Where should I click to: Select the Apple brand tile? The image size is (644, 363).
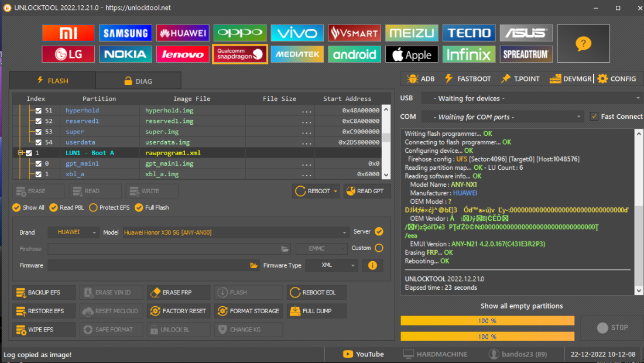coord(412,54)
